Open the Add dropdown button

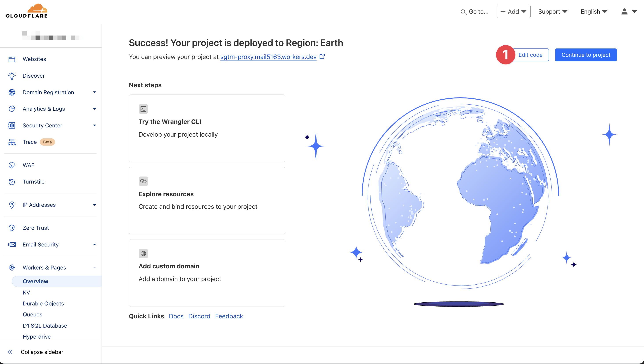(513, 11)
